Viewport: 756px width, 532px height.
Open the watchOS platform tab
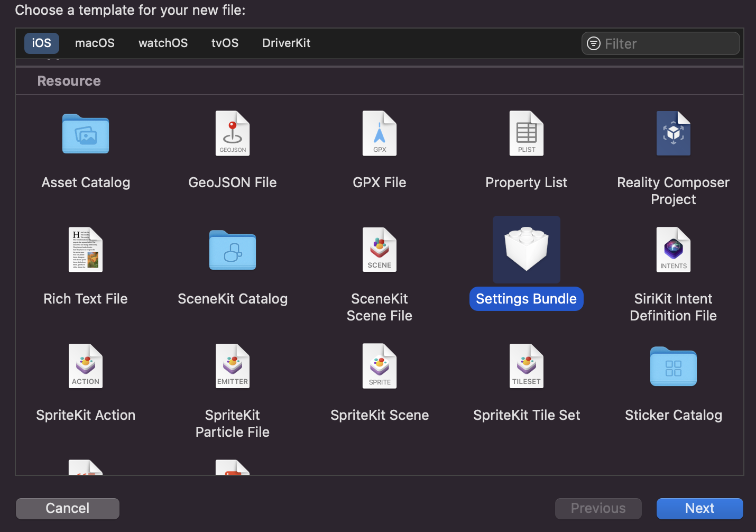[x=163, y=43]
